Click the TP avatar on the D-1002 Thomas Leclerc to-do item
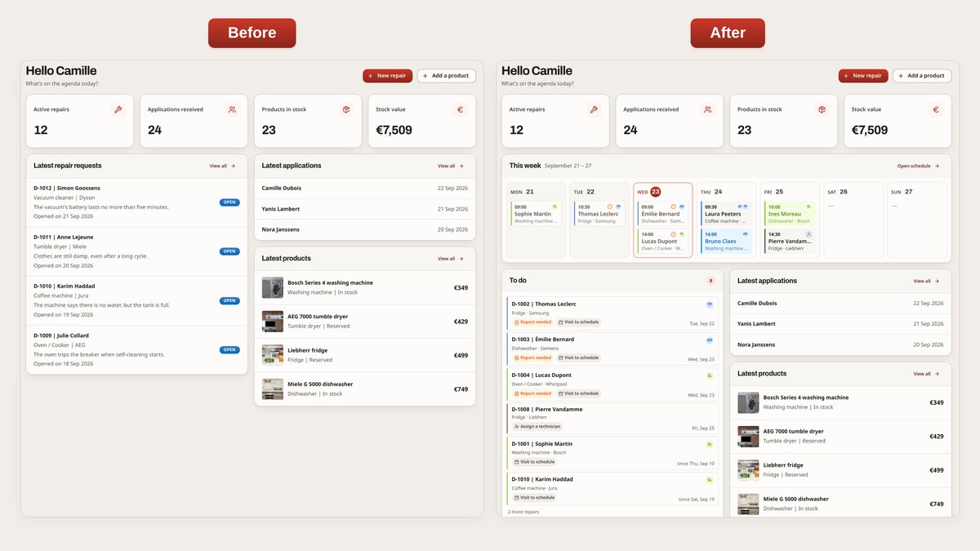The image size is (980, 551). (710, 304)
